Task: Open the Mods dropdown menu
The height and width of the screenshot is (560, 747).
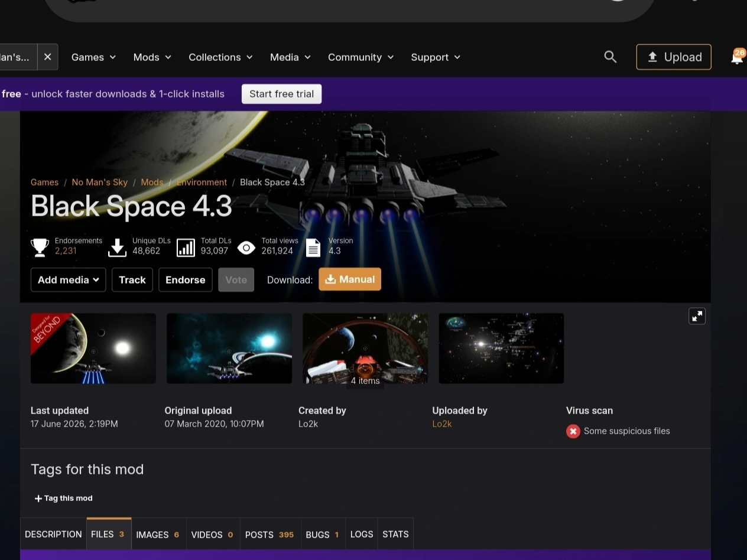Action: point(152,57)
